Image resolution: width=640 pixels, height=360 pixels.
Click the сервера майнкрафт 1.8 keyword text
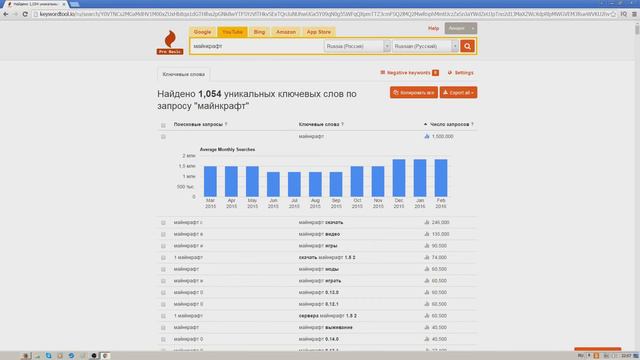328,316
